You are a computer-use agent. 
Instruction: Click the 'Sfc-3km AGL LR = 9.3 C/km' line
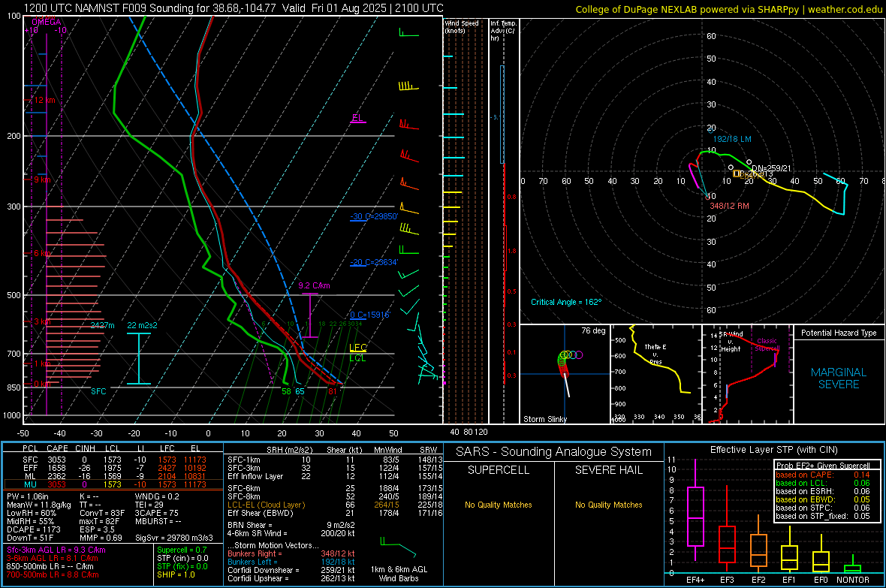click(56, 550)
